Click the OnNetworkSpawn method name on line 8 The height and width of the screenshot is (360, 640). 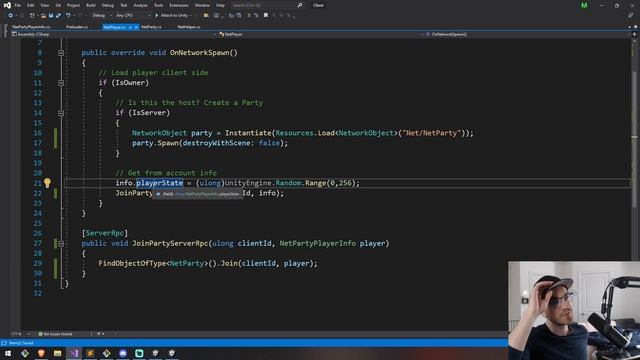tap(200, 53)
